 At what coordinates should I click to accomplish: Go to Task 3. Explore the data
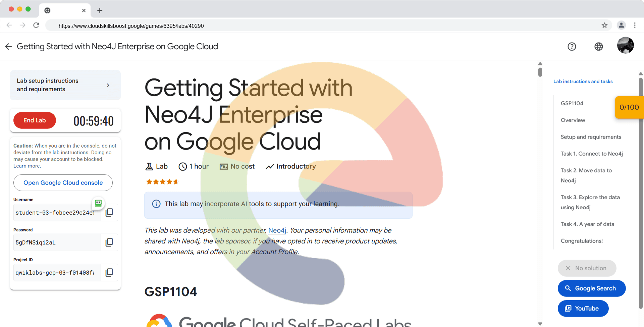pyautogui.click(x=590, y=202)
